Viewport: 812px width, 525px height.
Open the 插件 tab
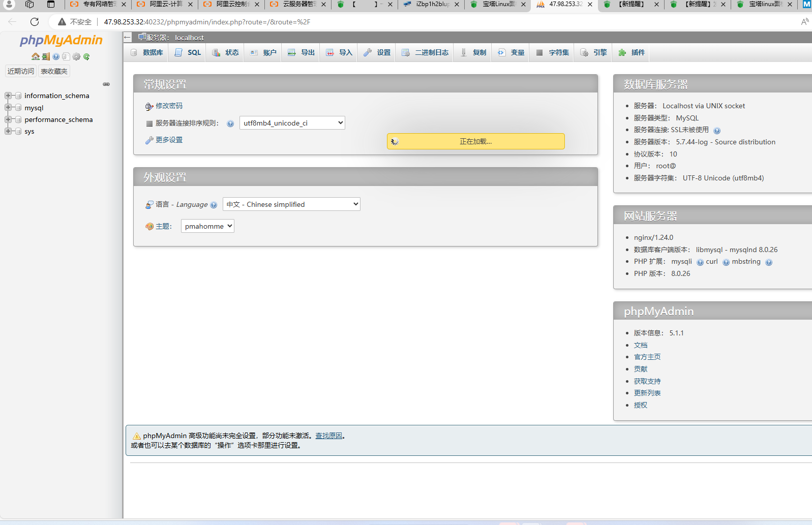(631, 52)
